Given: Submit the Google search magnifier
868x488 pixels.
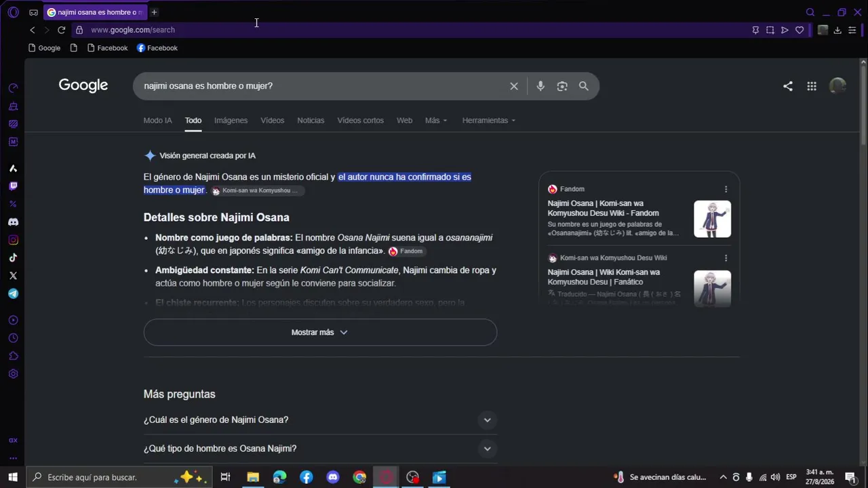Looking at the screenshot, I should pyautogui.click(x=583, y=86).
